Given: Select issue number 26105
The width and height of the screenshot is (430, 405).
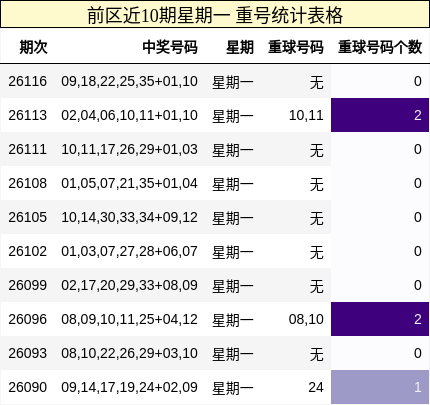Looking at the screenshot, I should [x=27, y=217].
